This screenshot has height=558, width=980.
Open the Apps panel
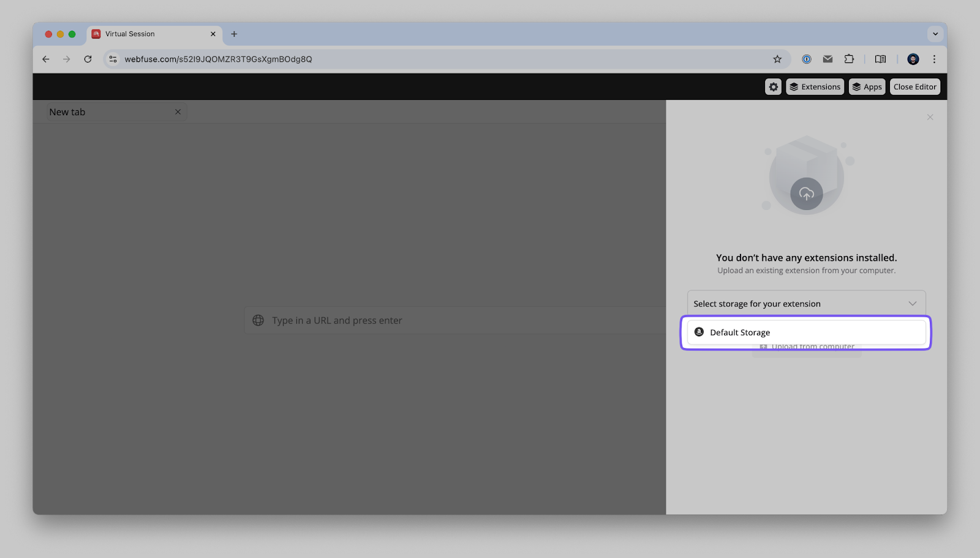[866, 86]
